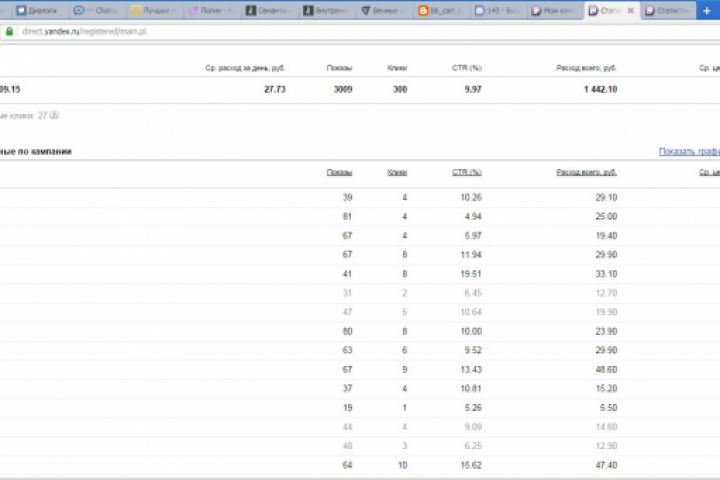Image resolution: width=720 pixels, height=480 pixels.
Task: Click total spend value 1 442.10
Action: click(x=601, y=90)
